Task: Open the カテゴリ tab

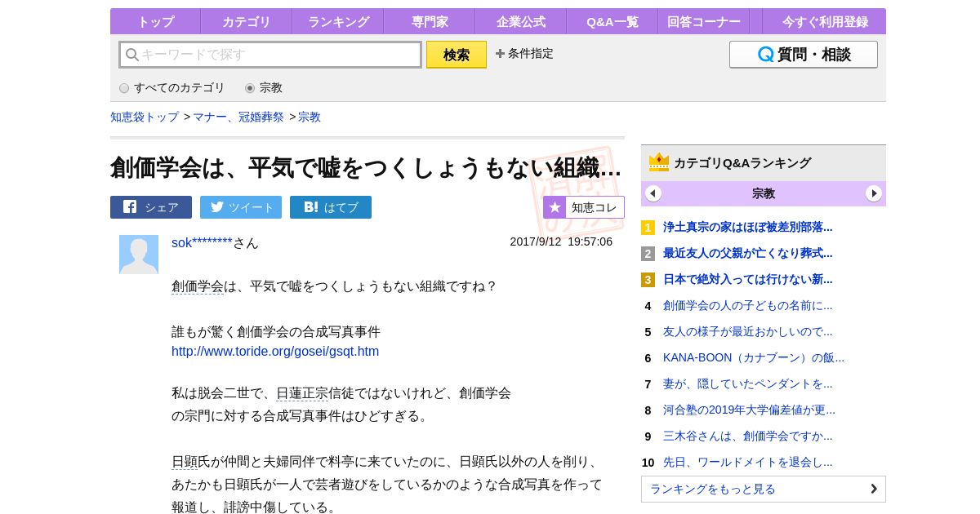Action: (246, 22)
